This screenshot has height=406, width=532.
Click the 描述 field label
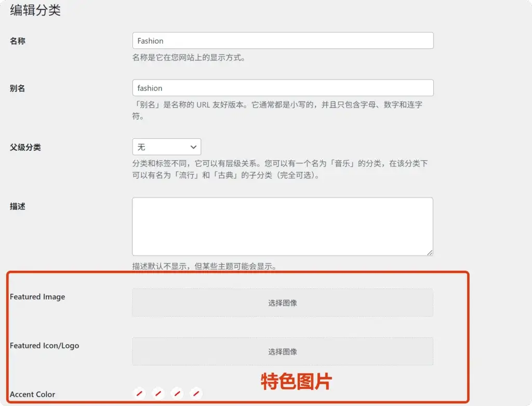18,206
